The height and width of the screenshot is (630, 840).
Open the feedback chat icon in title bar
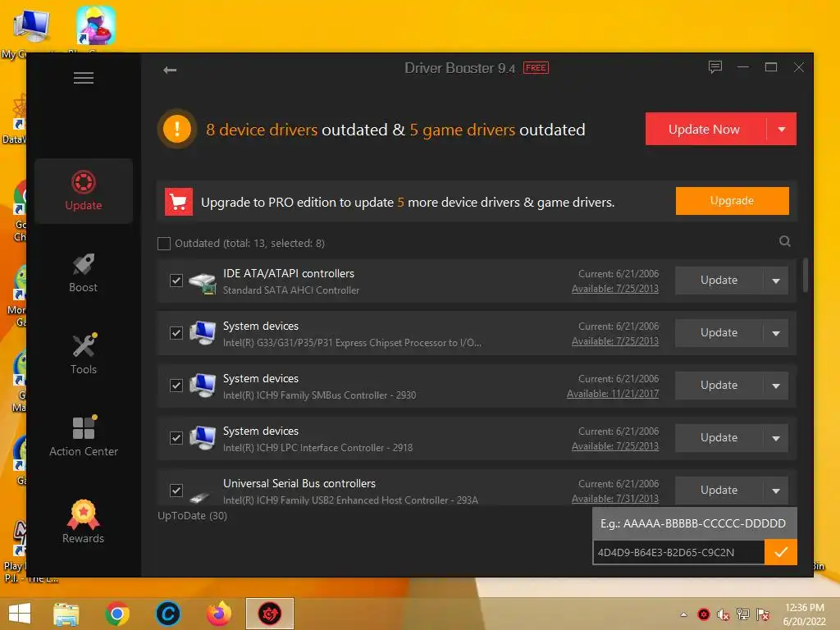click(x=714, y=67)
